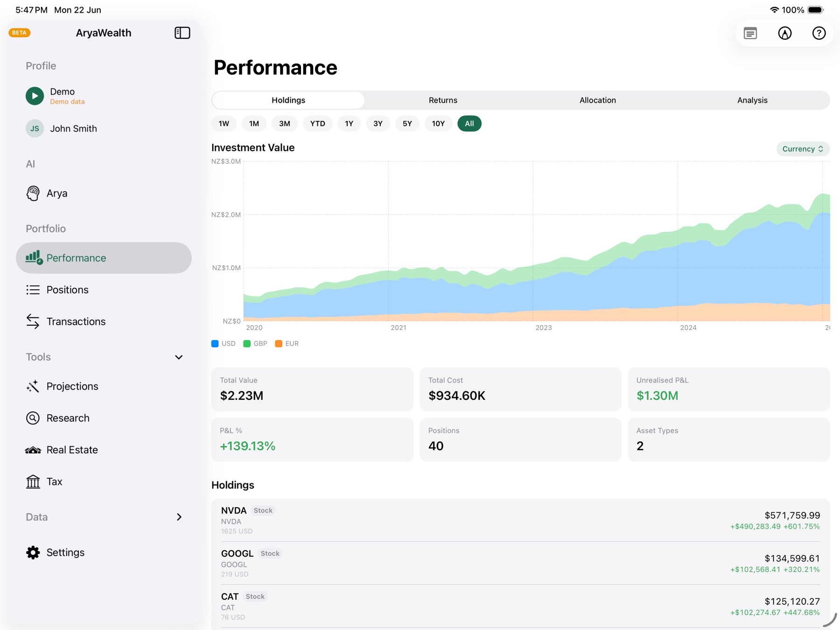Screen dimensions: 840x630
Task: Select the 1Y time range
Action: (x=349, y=124)
